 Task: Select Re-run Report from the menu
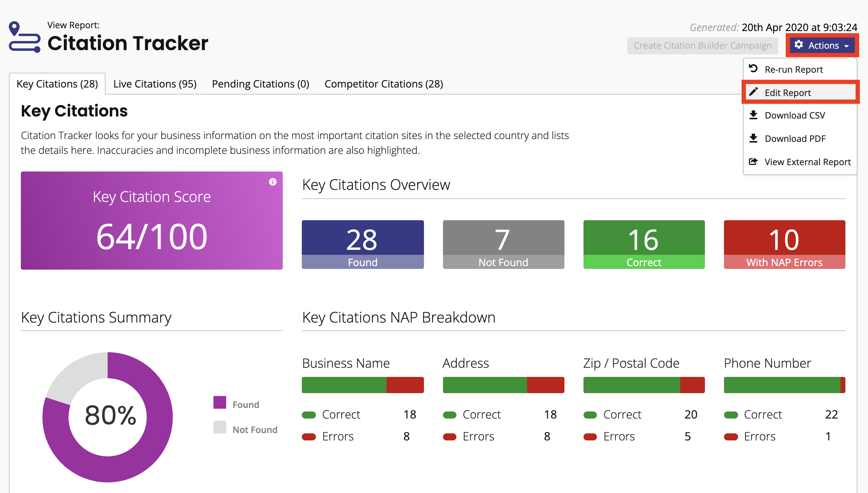pyautogui.click(x=800, y=70)
